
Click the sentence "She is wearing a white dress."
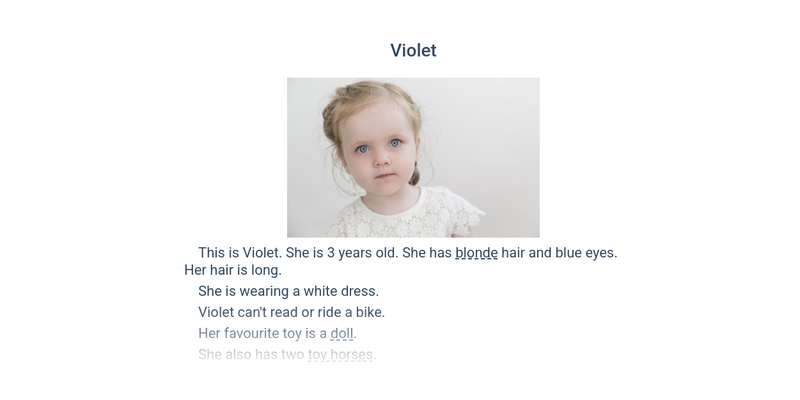pos(288,291)
